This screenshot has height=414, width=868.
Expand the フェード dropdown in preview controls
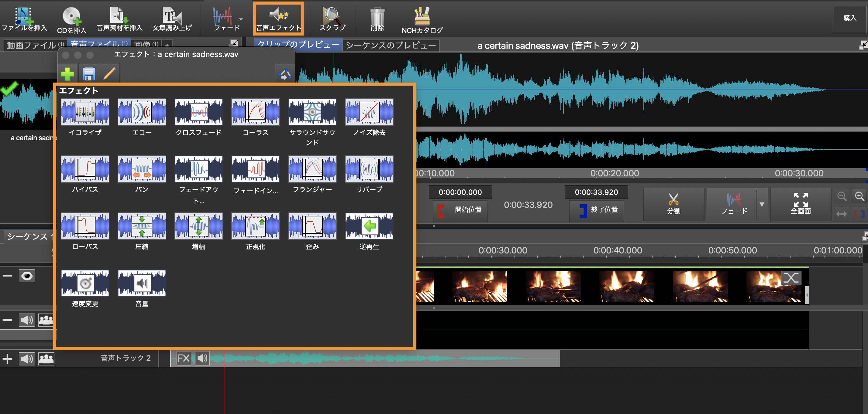coord(762,204)
